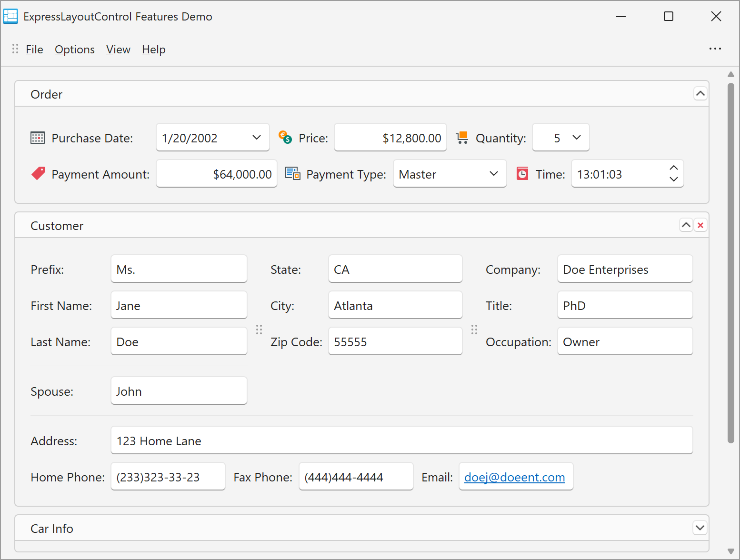The image size is (740, 560).
Task: Collapse the Order group
Action: point(700,94)
